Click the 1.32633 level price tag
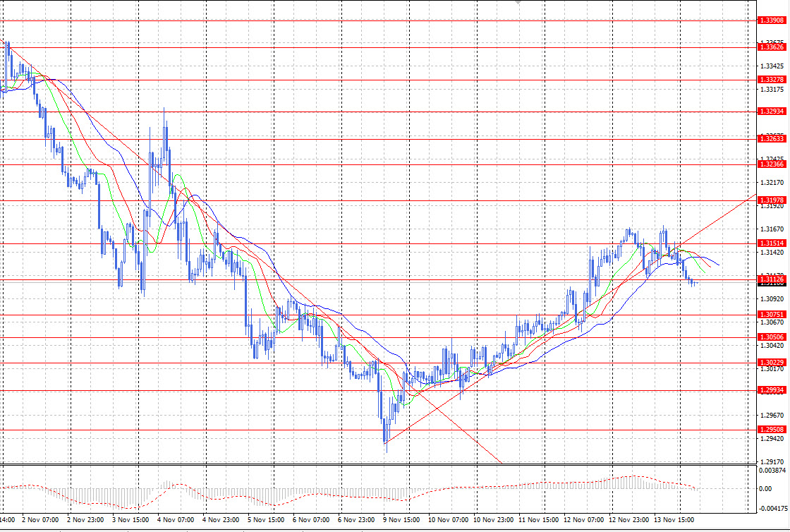 click(772, 138)
